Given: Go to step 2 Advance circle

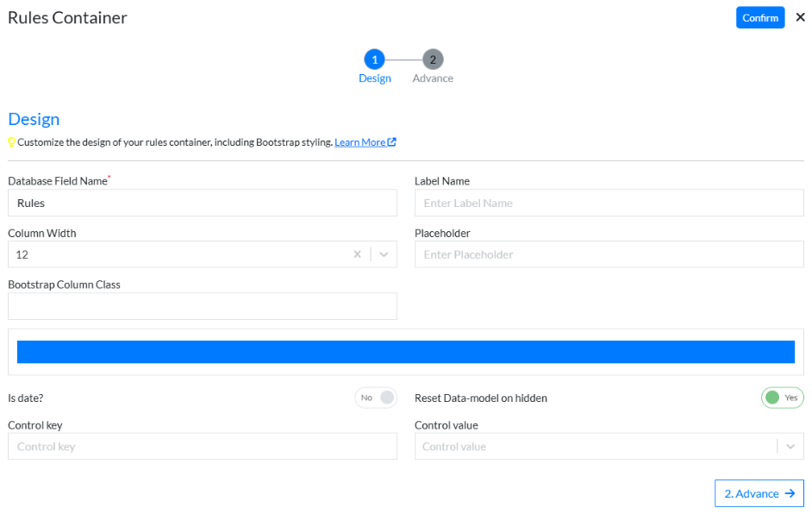Looking at the screenshot, I should click(x=433, y=60).
